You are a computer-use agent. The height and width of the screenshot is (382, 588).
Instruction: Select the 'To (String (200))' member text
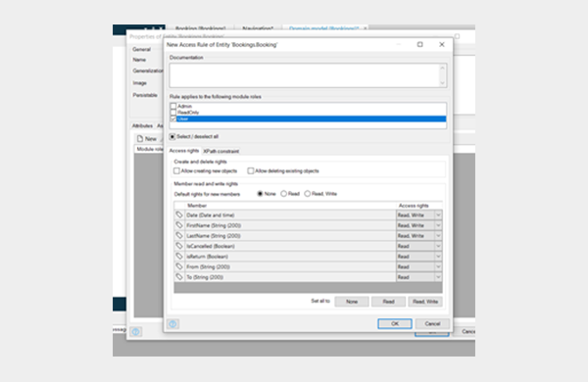coord(205,277)
